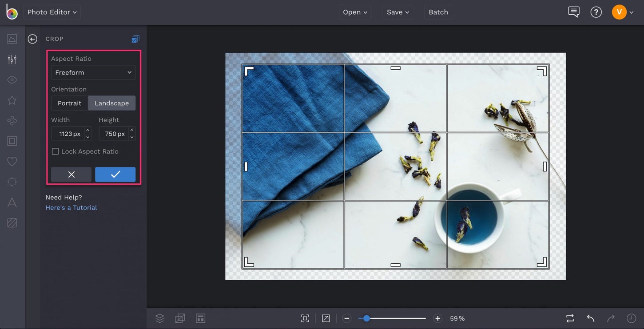The height and width of the screenshot is (329, 644).
Task: Undo the last action
Action: point(590,318)
